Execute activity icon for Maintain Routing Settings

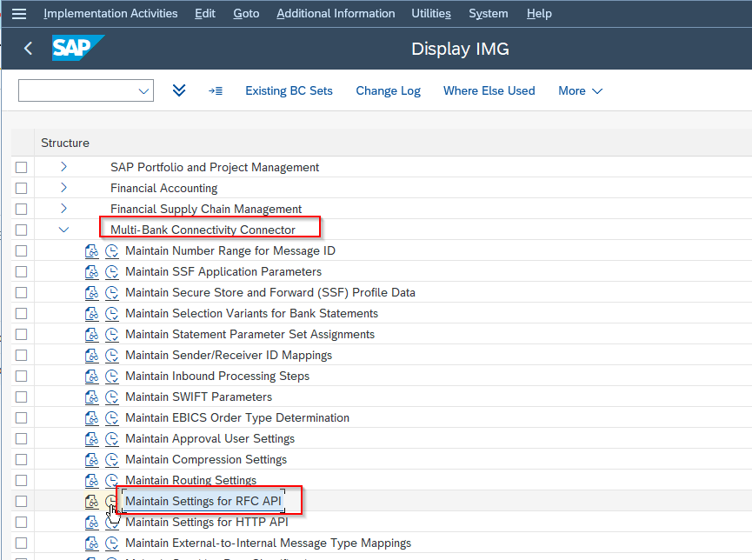(111, 480)
